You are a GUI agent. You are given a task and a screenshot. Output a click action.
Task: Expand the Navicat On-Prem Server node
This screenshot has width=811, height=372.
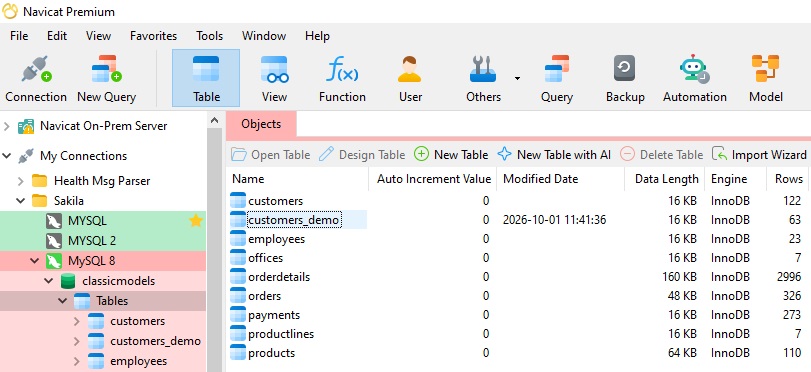point(6,126)
